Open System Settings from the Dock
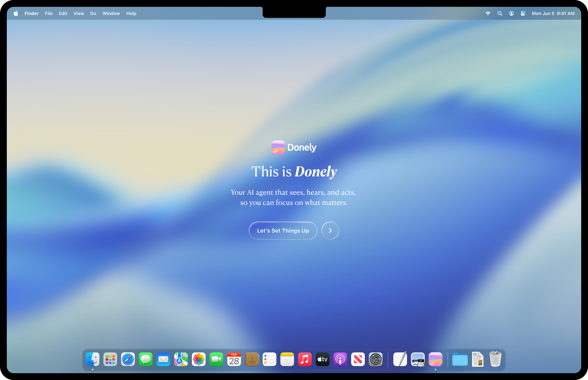 (x=376, y=359)
